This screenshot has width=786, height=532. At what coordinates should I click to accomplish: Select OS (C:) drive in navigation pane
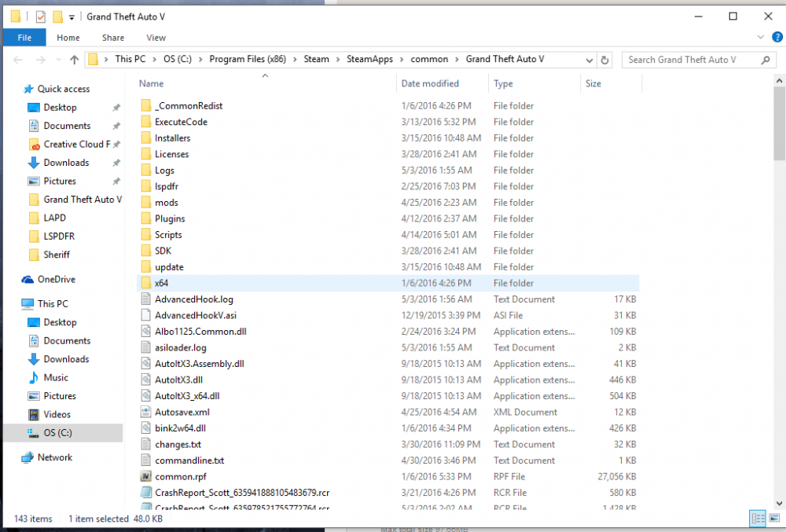[x=63, y=433]
